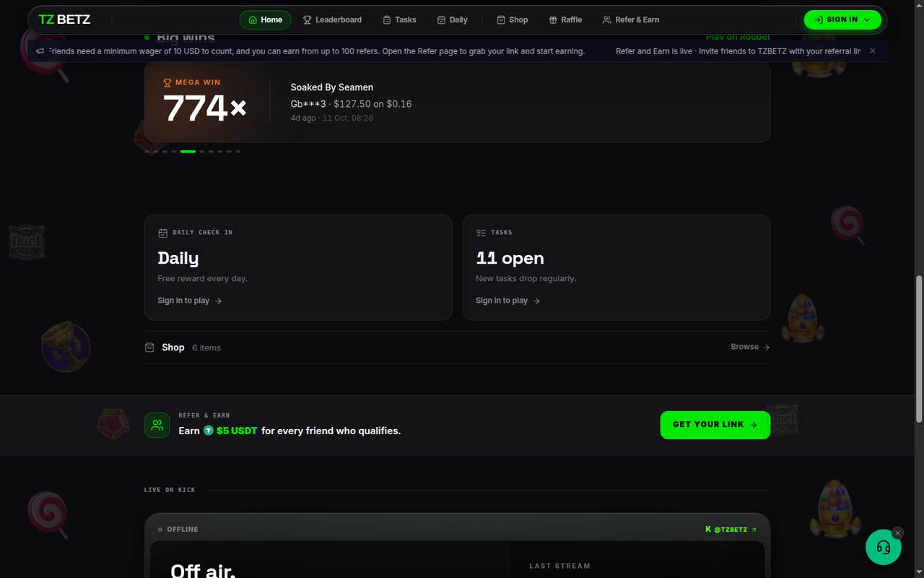Image resolution: width=924 pixels, height=578 pixels.
Task: Click the OFFLINE status label
Action: [178, 530]
